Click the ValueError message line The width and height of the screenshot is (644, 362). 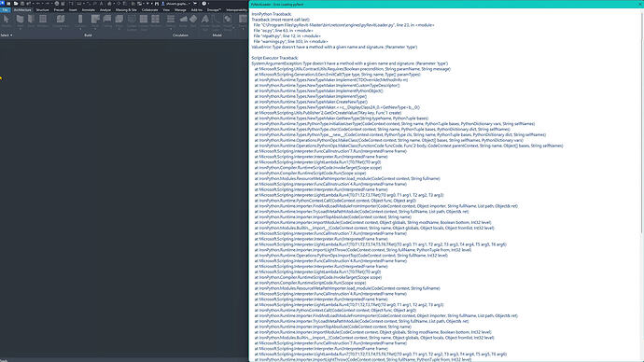point(334,48)
